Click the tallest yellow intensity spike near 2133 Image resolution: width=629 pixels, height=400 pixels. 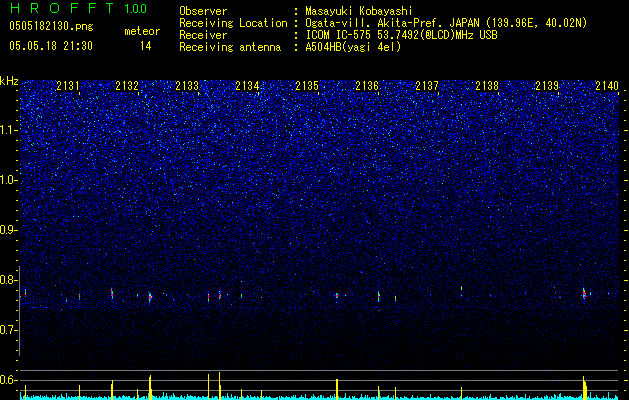pyautogui.click(x=219, y=385)
